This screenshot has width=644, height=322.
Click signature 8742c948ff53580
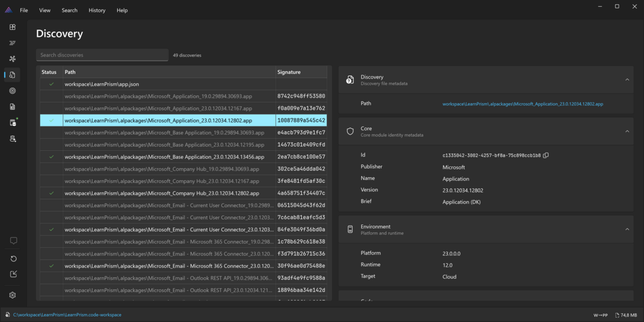click(302, 96)
